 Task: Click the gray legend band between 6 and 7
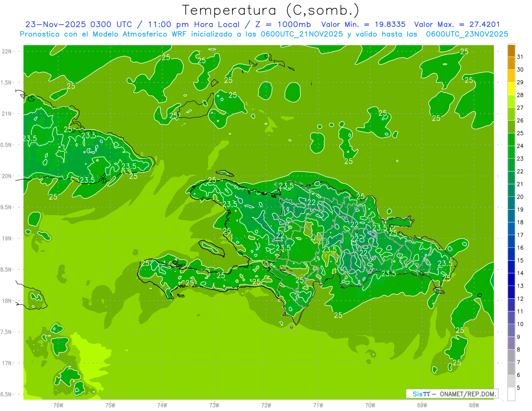pos(511,368)
